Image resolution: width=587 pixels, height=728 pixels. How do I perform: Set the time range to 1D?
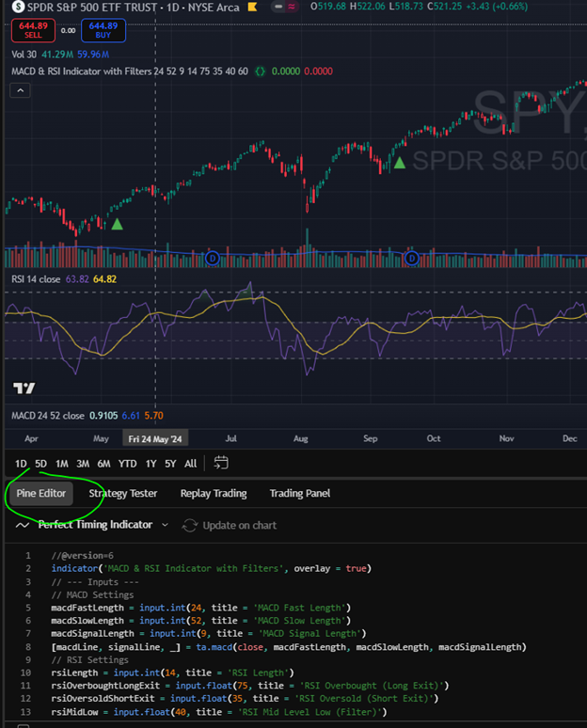(21, 464)
